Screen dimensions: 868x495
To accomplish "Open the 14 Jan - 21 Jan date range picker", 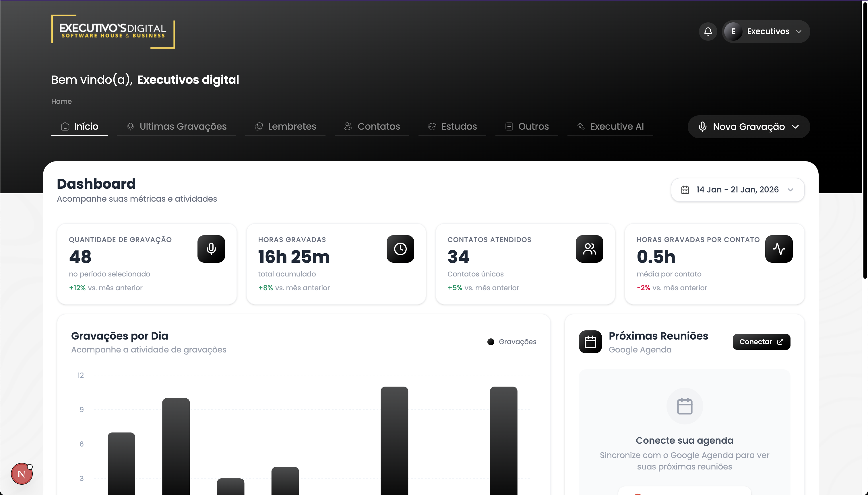I will pos(737,190).
